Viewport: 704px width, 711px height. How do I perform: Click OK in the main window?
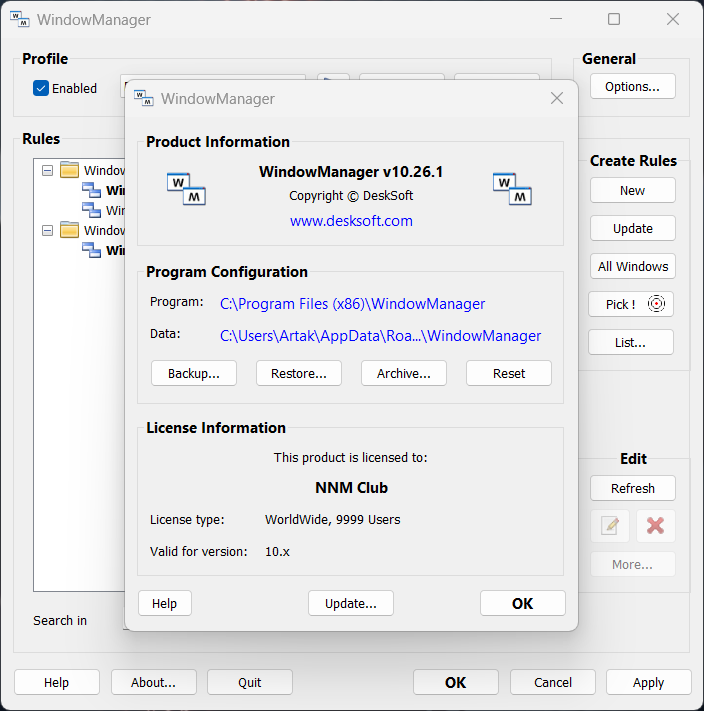coord(456,682)
